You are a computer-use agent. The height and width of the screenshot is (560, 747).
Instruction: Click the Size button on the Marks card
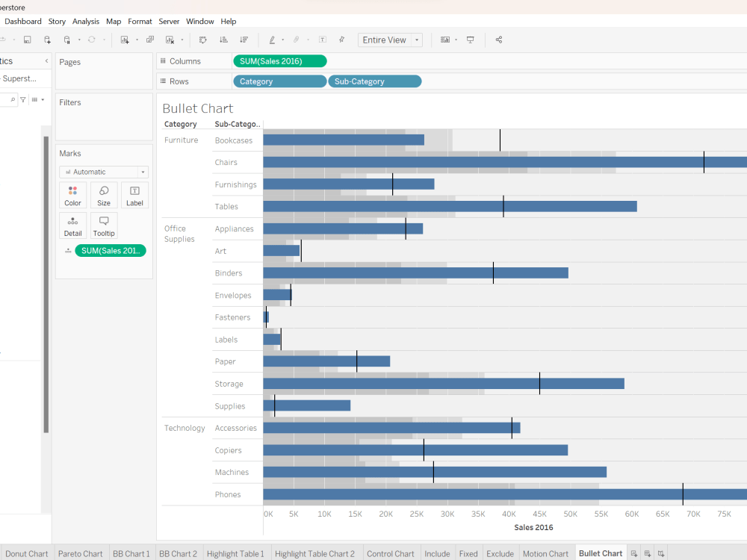(x=103, y=196)
